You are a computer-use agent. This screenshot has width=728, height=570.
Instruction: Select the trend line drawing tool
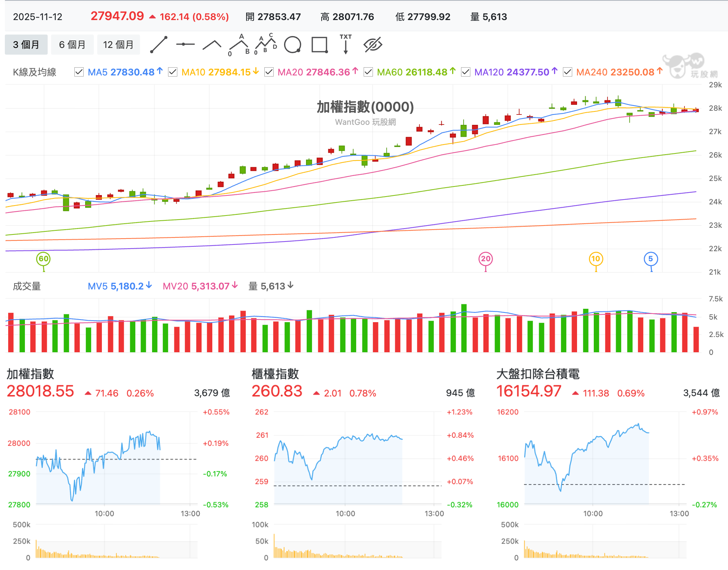[x=159, y=45]
